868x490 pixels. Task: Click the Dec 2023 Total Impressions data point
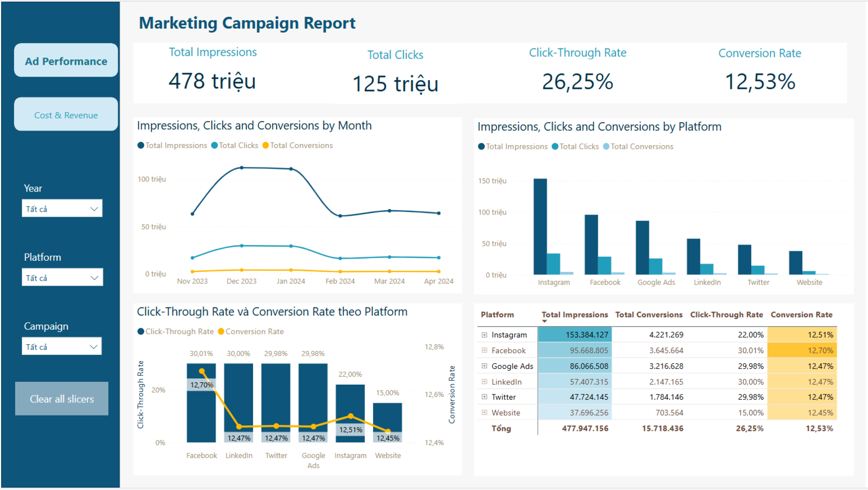coord(242,168)
